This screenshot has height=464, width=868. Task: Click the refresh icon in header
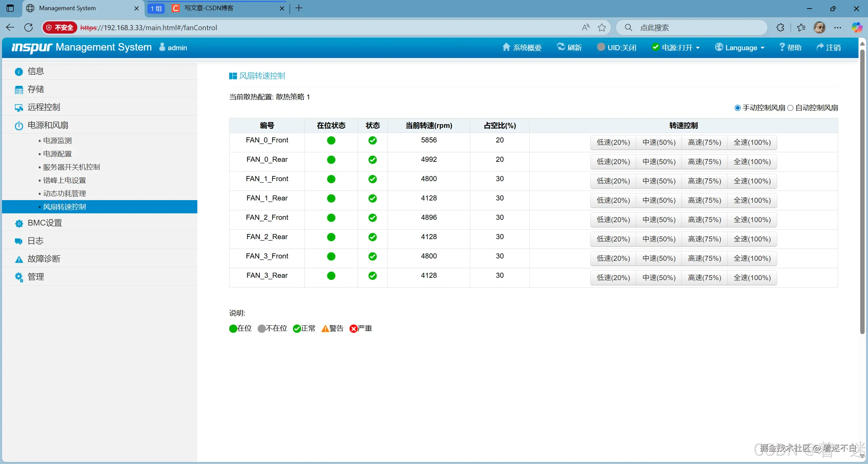[x=561, y=47]
